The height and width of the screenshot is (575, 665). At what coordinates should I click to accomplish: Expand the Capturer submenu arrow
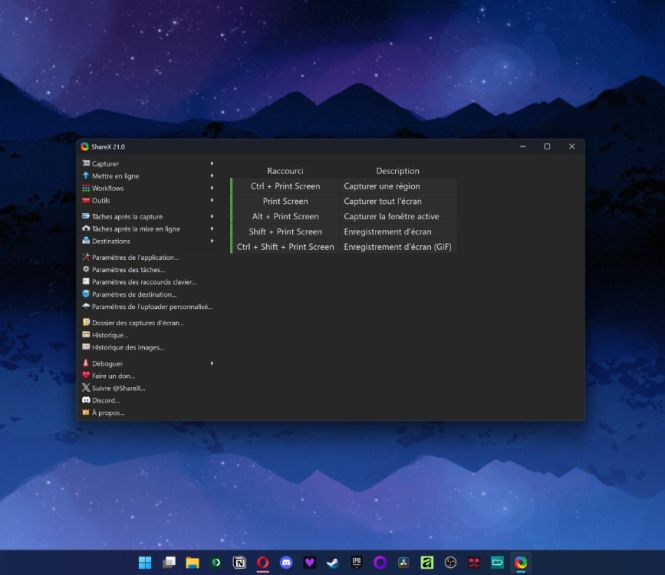212,163
